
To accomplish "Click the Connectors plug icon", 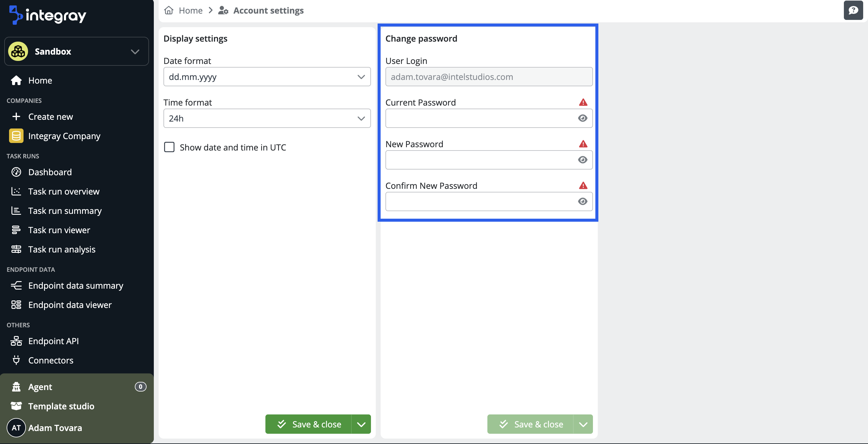I will click(16, 360).
